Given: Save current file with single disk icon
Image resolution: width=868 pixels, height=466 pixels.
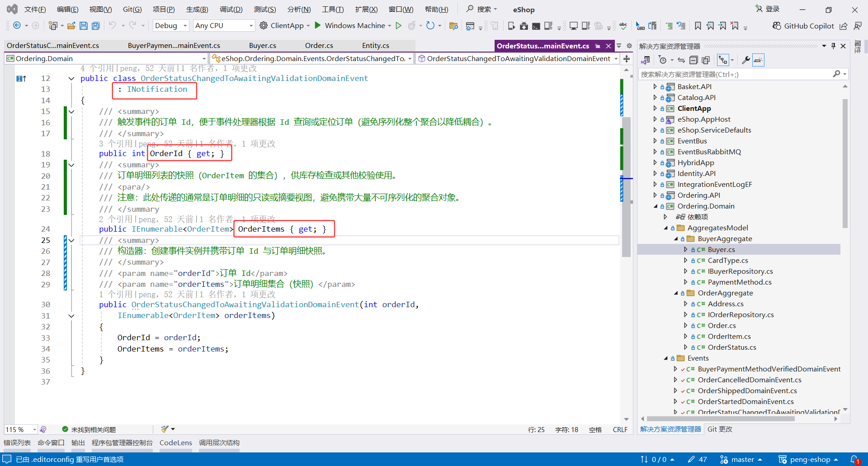Looking at the screenshot, I should (83, 26).
